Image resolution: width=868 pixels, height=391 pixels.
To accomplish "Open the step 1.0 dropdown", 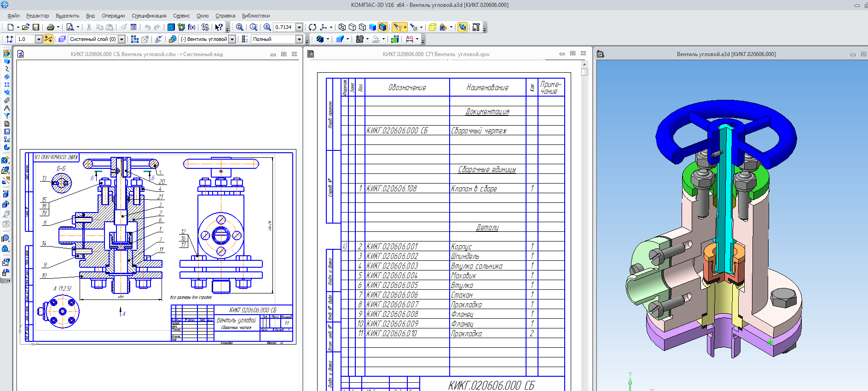I will click(x=39, y=39).
